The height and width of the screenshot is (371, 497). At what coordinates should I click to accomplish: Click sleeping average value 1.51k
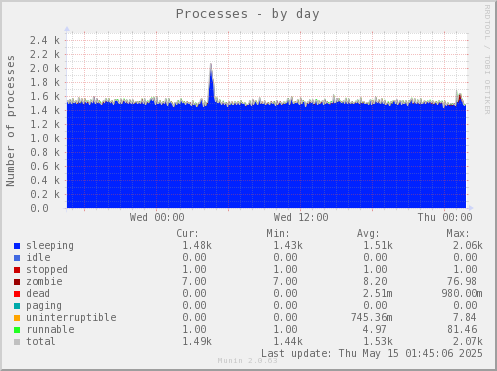pyautogui.click(x=378, y=246)
